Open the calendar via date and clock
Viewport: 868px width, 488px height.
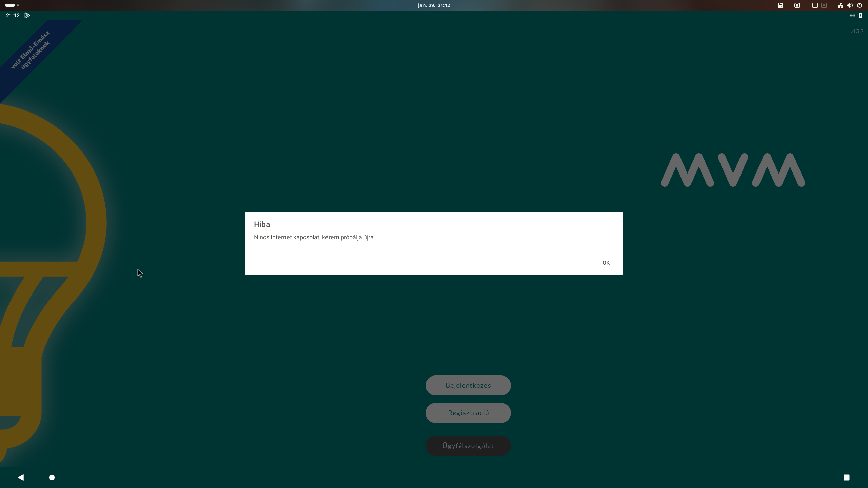(434, 5)
